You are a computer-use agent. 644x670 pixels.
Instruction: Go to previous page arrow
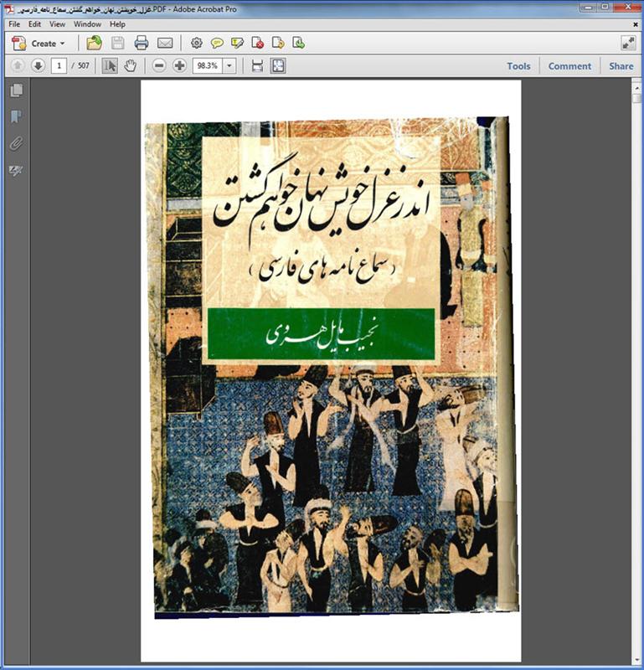18,66
